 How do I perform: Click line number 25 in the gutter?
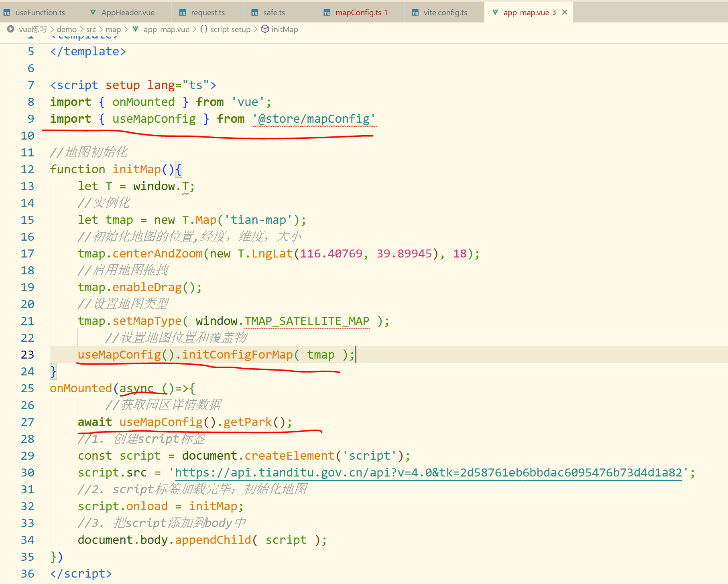click(x=28, y=388)
